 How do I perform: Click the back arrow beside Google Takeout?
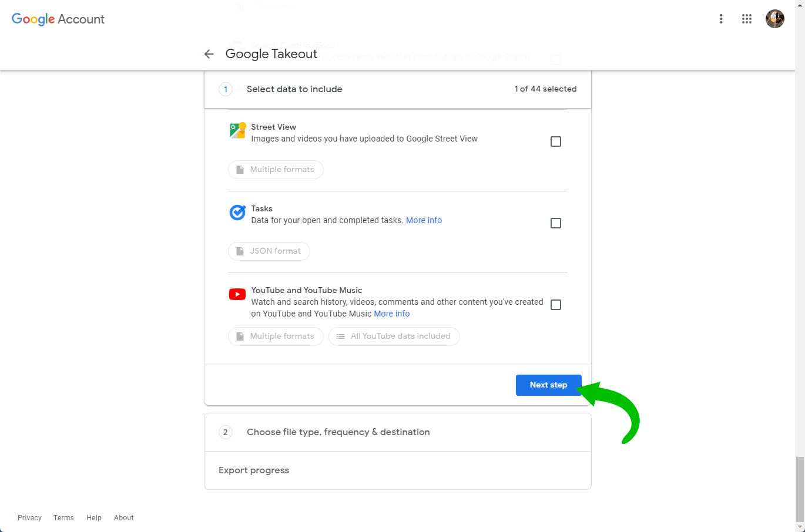coord(209,54)
